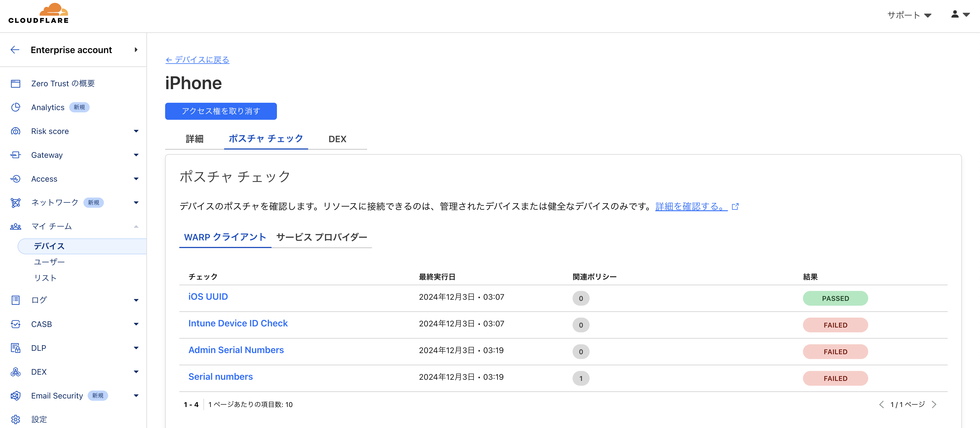Screen dimensions: 980x428
Task: Expand the Risk score section
Action: pyautogui.click(x=136, y=131)
